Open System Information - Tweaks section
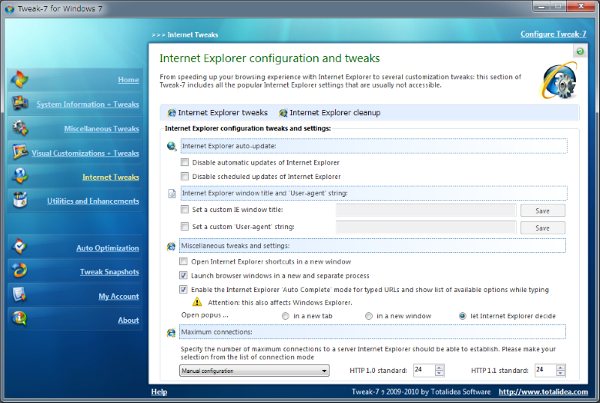The image size is (600, 403). pos(88,104)
